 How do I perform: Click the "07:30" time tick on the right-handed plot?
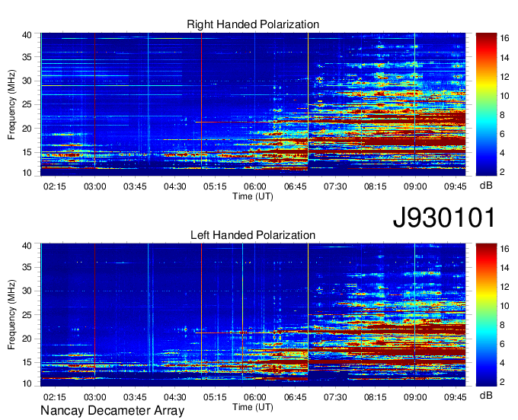(x=335, y=186)
